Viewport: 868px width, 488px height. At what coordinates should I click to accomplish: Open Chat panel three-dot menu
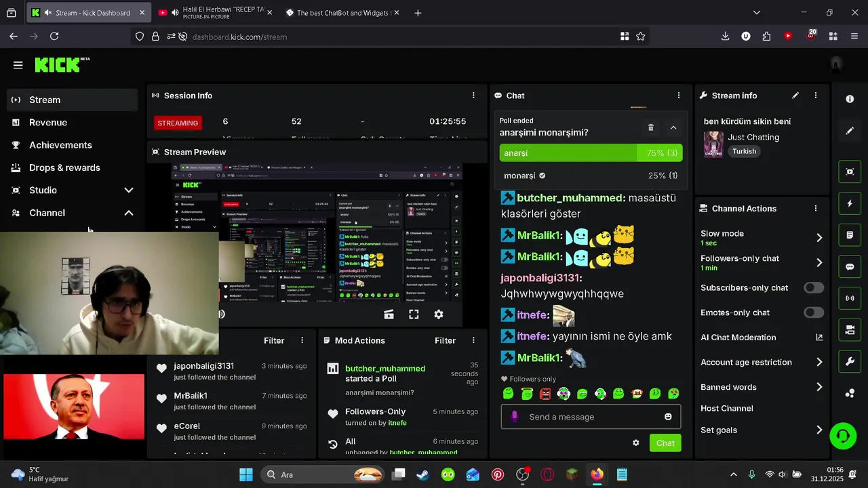(x=679, y=96)
